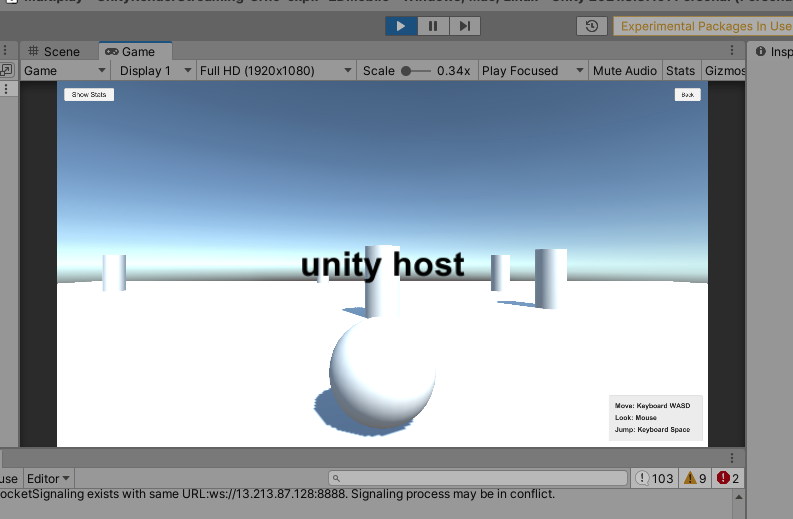Click the popout icon left of Game dropdown

[7, 70]
